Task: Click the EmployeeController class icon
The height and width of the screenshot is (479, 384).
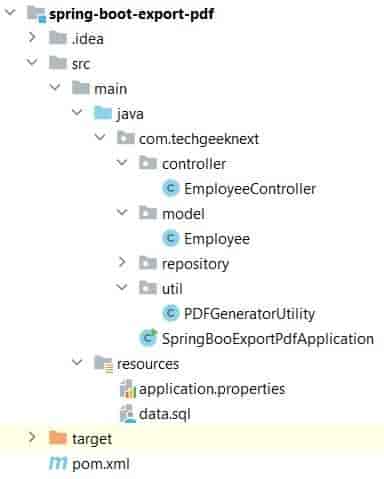Action: point(171,189)
